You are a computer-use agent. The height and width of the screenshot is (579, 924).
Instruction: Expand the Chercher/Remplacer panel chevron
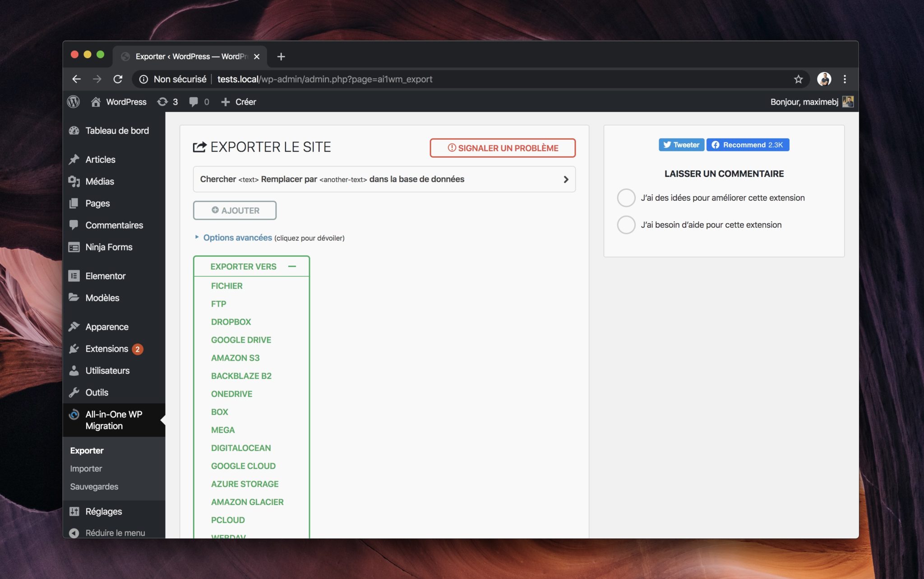566,179
